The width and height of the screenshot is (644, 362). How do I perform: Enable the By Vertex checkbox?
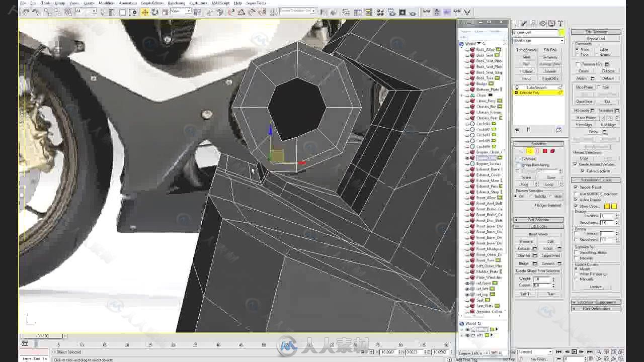point(518,159)
